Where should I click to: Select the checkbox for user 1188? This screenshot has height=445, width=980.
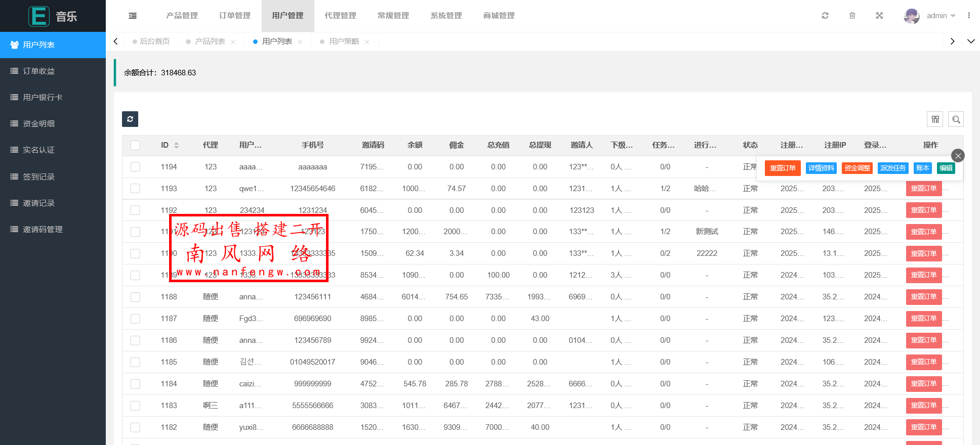(x=135, y=297)
